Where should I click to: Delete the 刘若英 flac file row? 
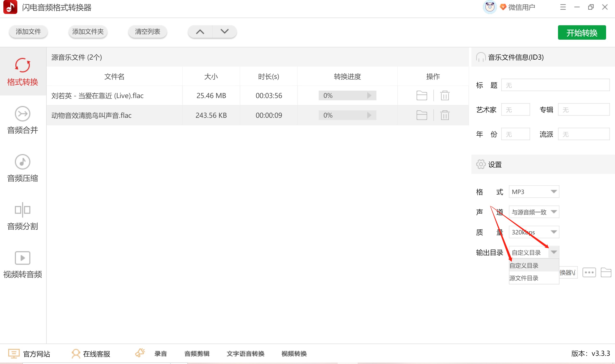point(444,95)
